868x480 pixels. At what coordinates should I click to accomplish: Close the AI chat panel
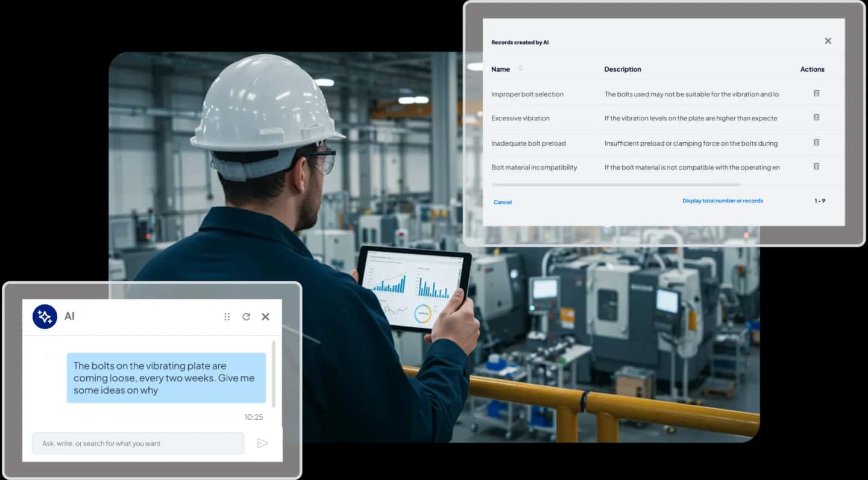click(x=265, y=317)
